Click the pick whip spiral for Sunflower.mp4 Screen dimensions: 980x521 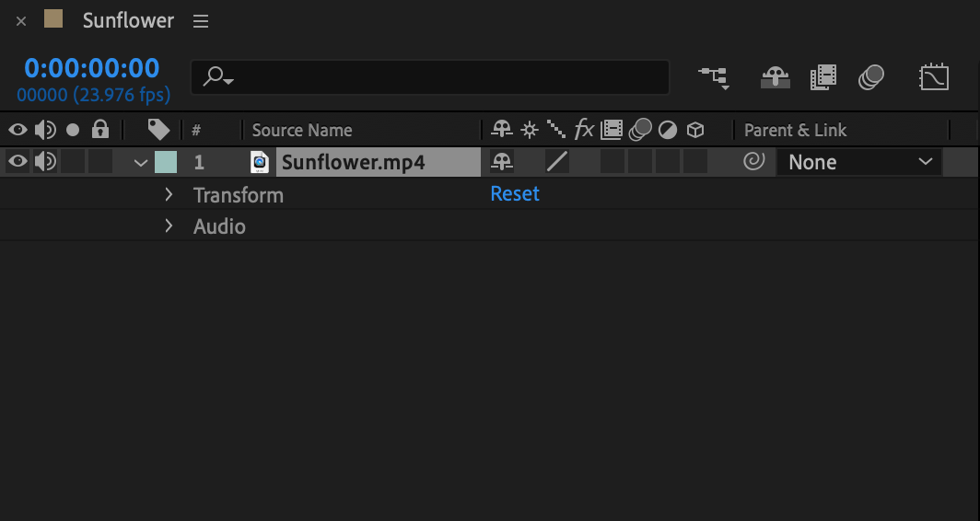(x=754, y=162)
